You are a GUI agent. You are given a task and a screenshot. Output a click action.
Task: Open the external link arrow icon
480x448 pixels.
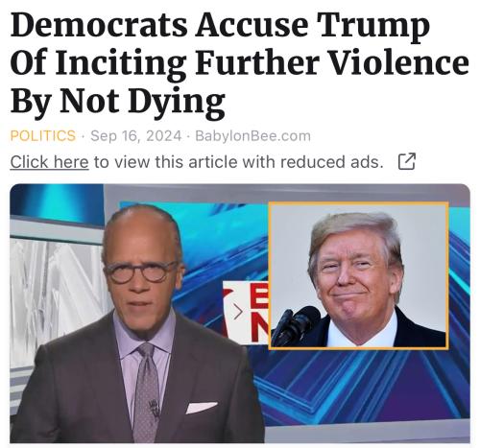407,161
